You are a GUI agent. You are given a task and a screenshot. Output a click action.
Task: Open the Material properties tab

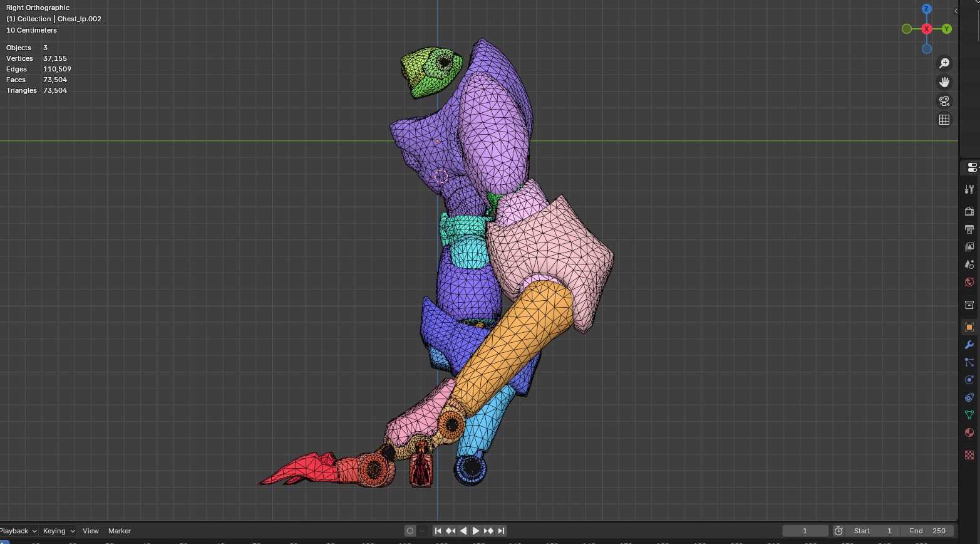pyautogui.click(x=969, y=432)
